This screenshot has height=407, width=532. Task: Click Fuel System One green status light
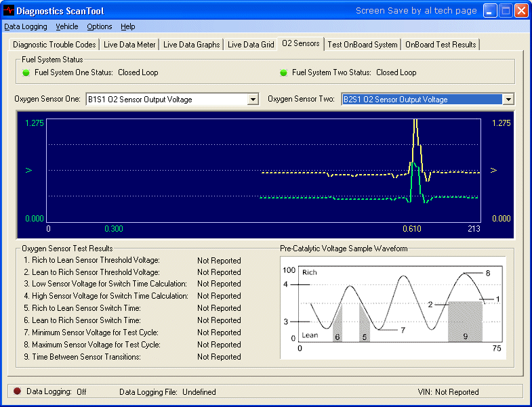pos(26,72)
